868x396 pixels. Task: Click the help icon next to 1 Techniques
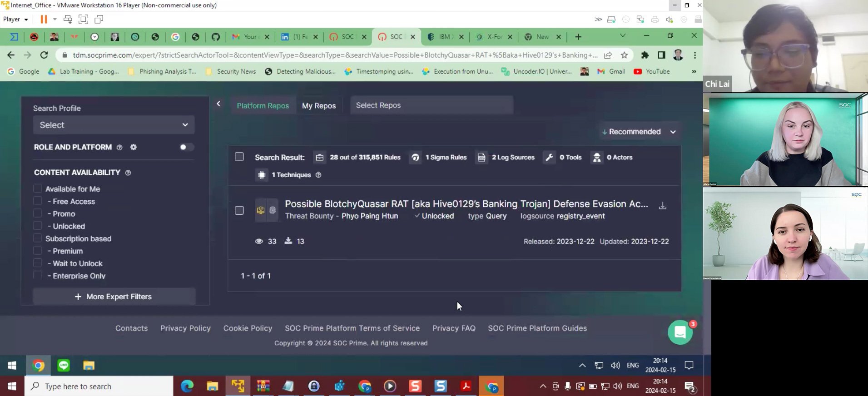click(318, 175)
